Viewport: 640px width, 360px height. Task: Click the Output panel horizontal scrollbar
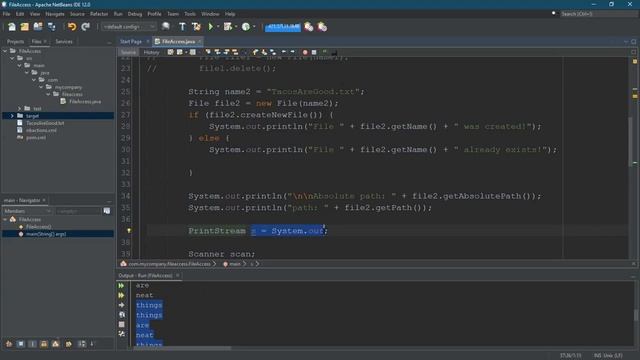[182, 348]
